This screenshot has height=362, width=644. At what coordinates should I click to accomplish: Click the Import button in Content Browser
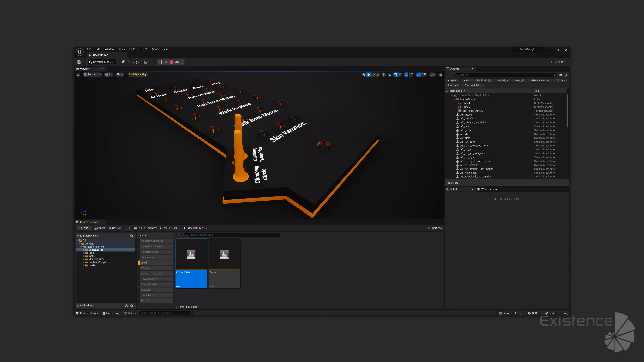[99, 228]
